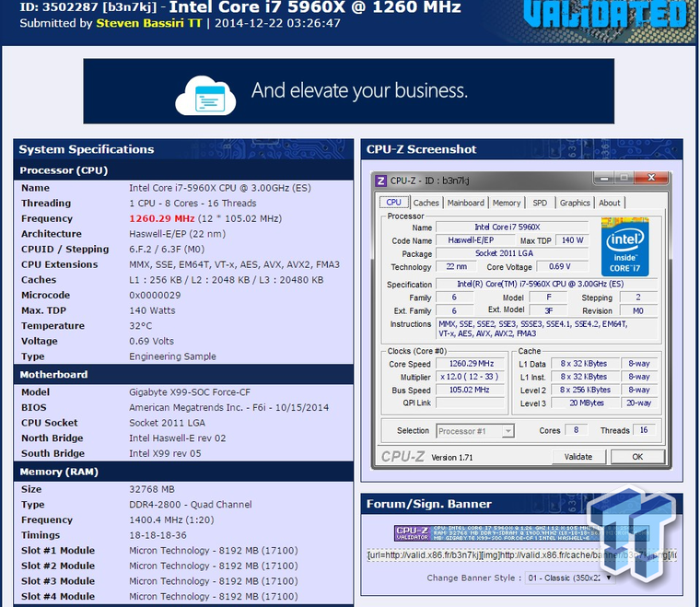Image resolution: width=700 pixels, height=607 pixels.
Task: Maximize the CPU-Z window
Action: [624, 178]
